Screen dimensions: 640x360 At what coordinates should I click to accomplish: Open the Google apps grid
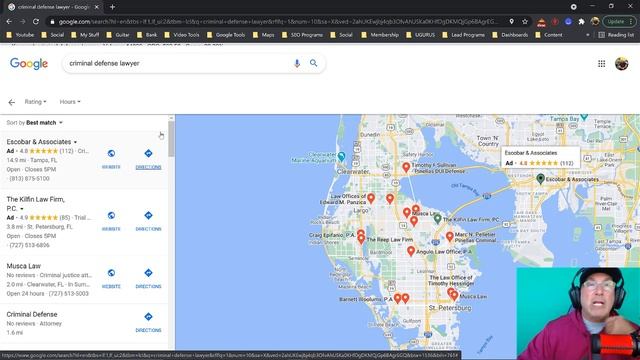coord(602,64)
